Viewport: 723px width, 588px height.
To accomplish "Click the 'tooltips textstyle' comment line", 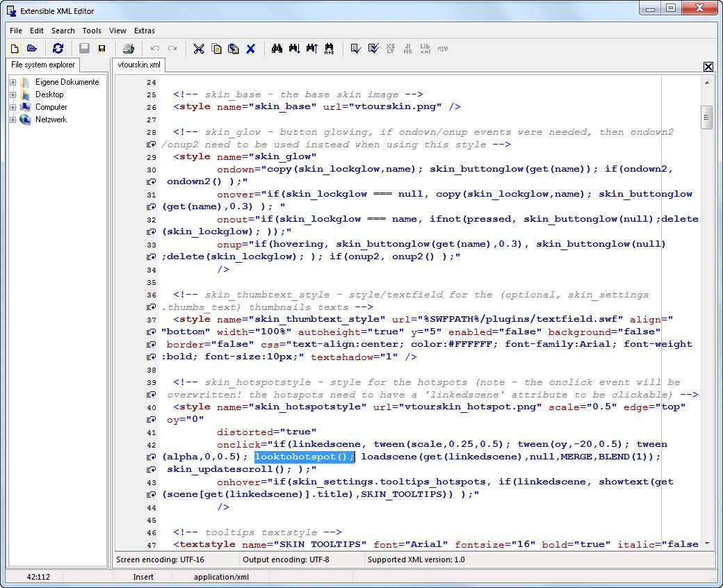I will click(x=257, y=532).
